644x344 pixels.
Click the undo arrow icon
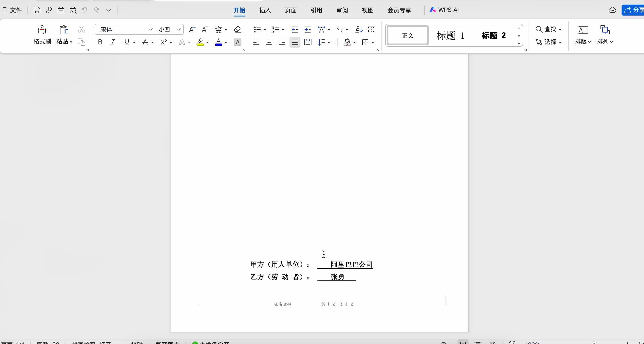coord(85,10)
